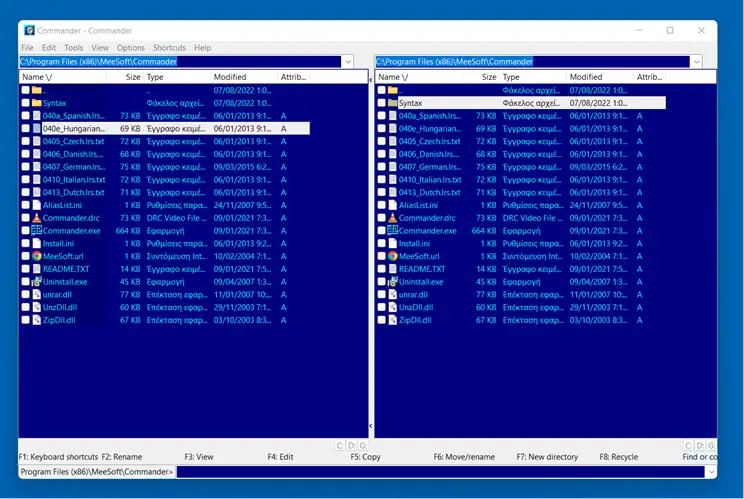Click Commander.exe icon in right panel
The height and width of the screenshot is (499, 744).
tap(393, 231)
